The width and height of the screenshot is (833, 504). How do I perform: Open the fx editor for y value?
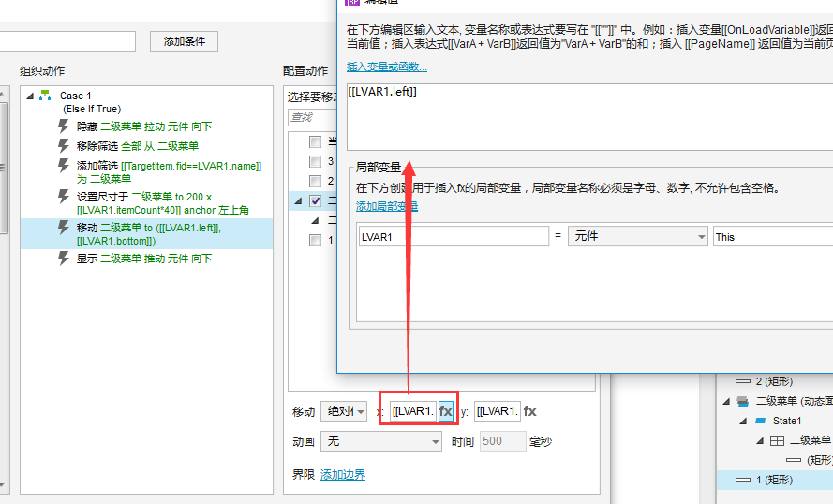pos(529,411)
